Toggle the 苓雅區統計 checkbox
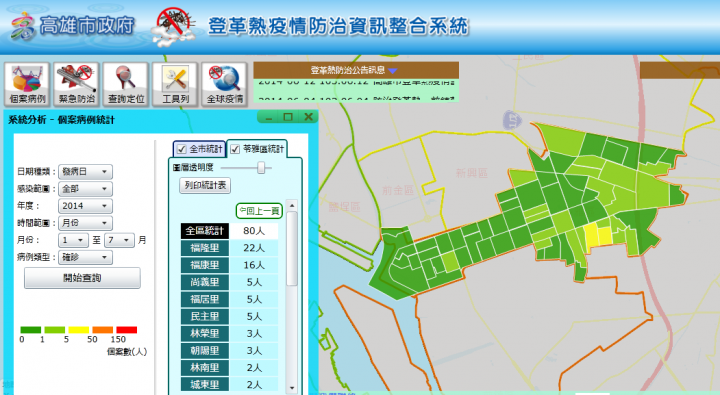 tap(235, 149)
